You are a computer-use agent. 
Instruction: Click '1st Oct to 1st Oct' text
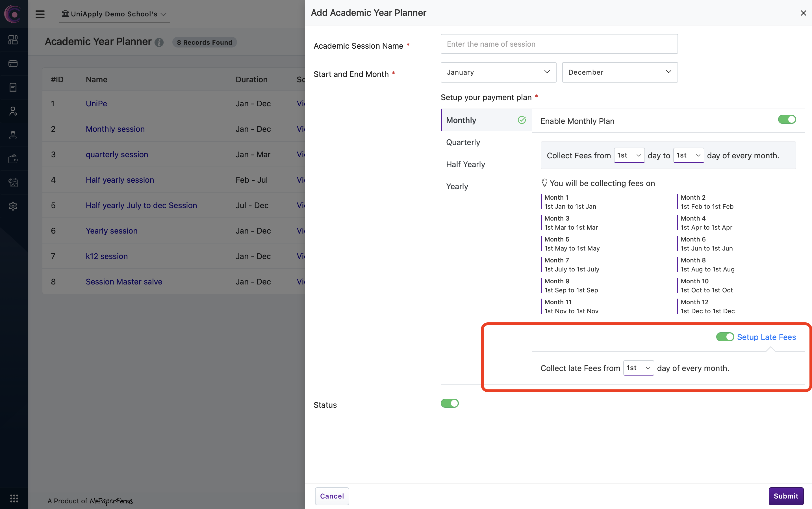[x=707, y=290]
